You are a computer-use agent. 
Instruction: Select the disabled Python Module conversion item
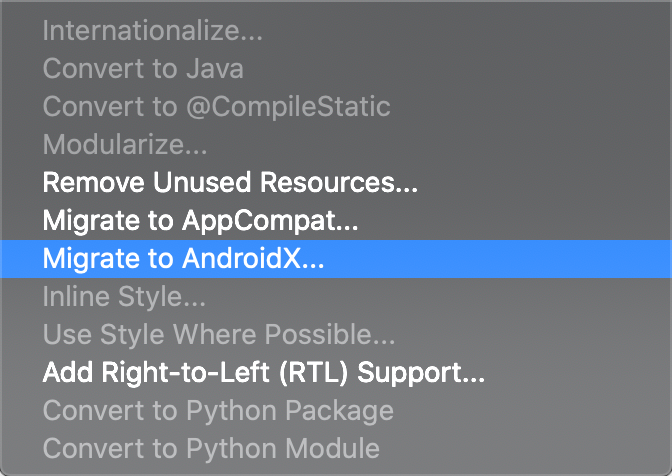[210, 449]
